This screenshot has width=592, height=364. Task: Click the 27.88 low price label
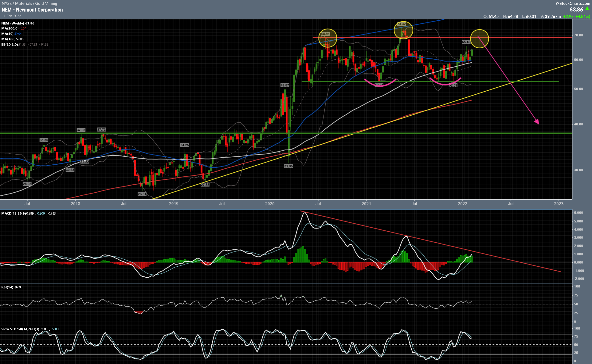tap(205, 185)
